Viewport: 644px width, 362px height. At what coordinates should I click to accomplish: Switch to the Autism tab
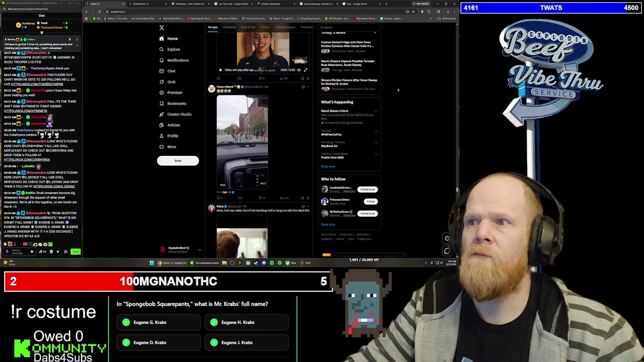265,27
